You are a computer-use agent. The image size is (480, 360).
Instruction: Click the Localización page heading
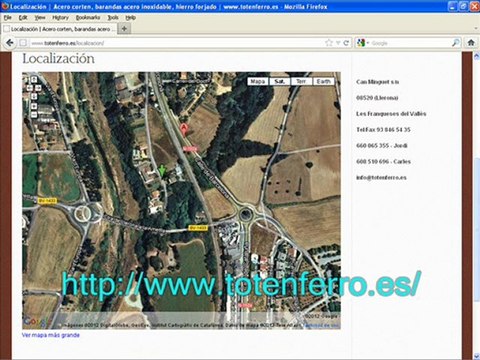click(58, 59)
